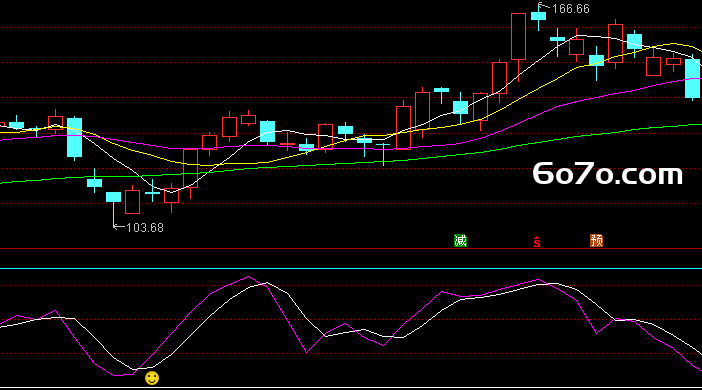Click the cyan divider line between chart panels

(351, 269)
